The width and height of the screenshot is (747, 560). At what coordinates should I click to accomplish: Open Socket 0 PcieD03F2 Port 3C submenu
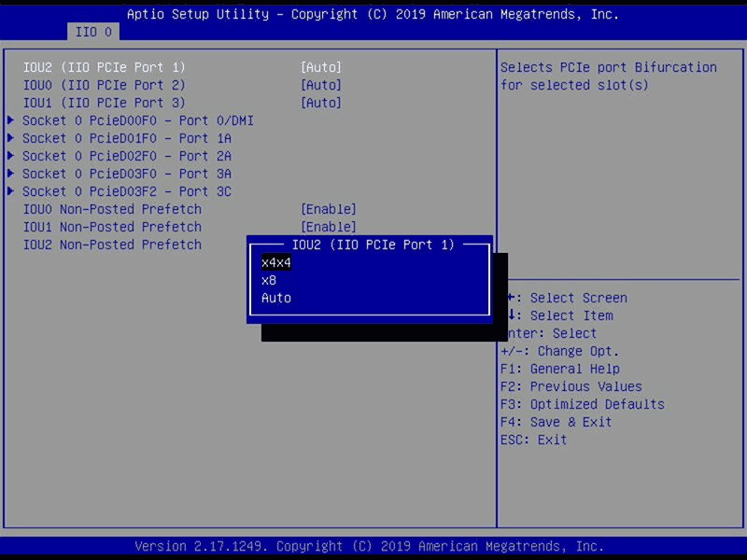coord(126,191)
